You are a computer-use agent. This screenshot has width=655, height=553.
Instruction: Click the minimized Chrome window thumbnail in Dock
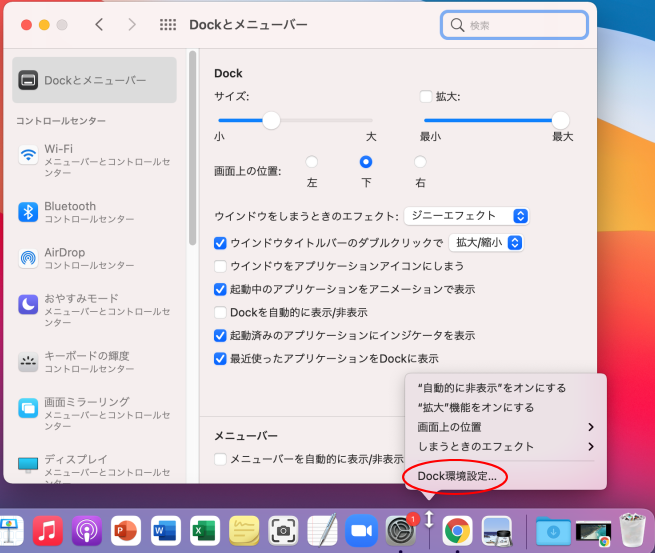593,533
